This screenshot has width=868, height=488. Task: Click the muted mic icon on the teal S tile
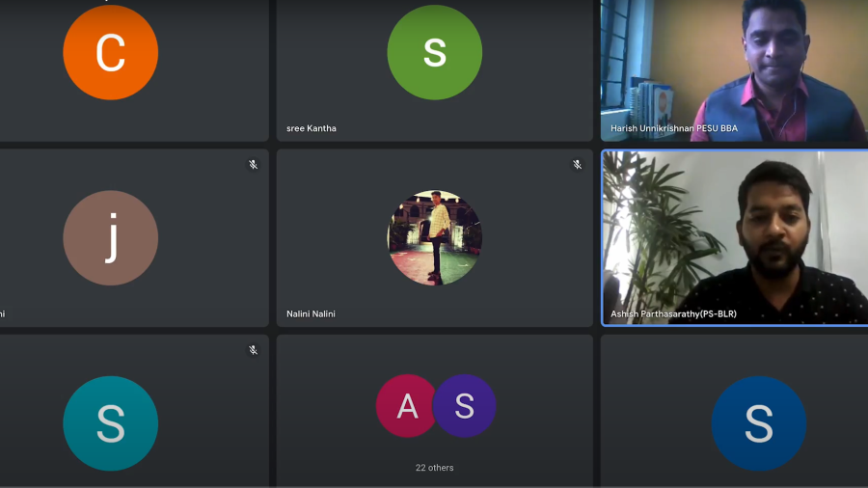tap(253, 350)
